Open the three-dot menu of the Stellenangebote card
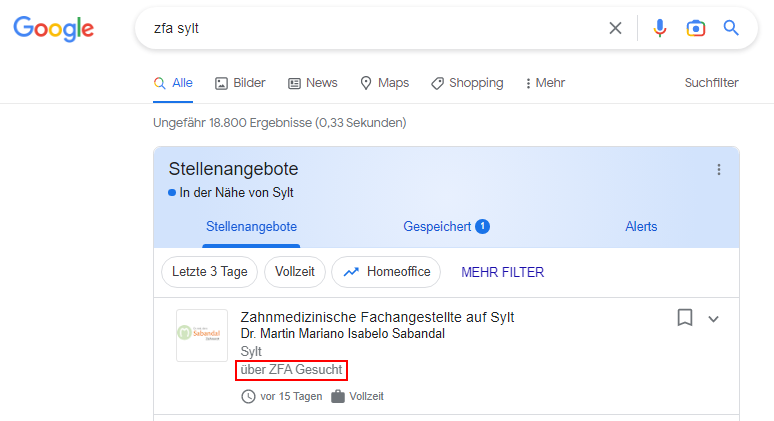 [719, 170]
